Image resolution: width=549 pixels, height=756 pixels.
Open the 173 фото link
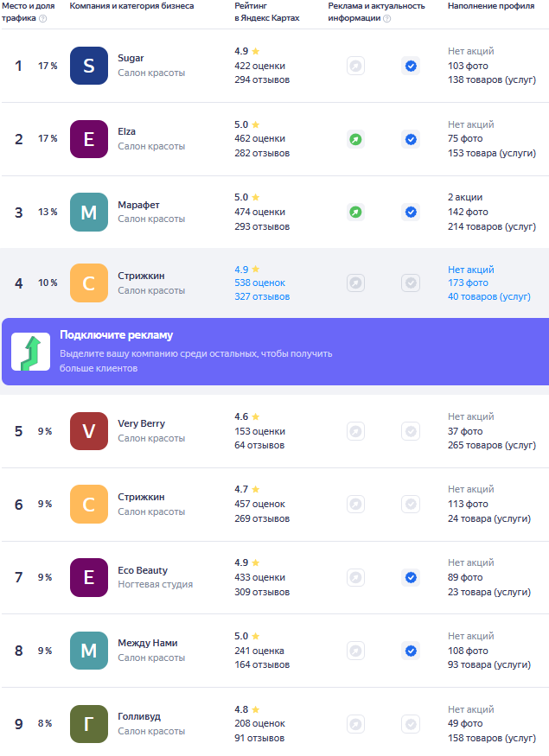point(468,283)
